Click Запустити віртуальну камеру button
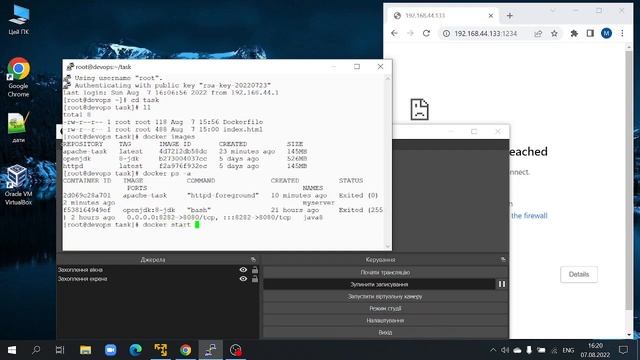 [x=385, y=296]
